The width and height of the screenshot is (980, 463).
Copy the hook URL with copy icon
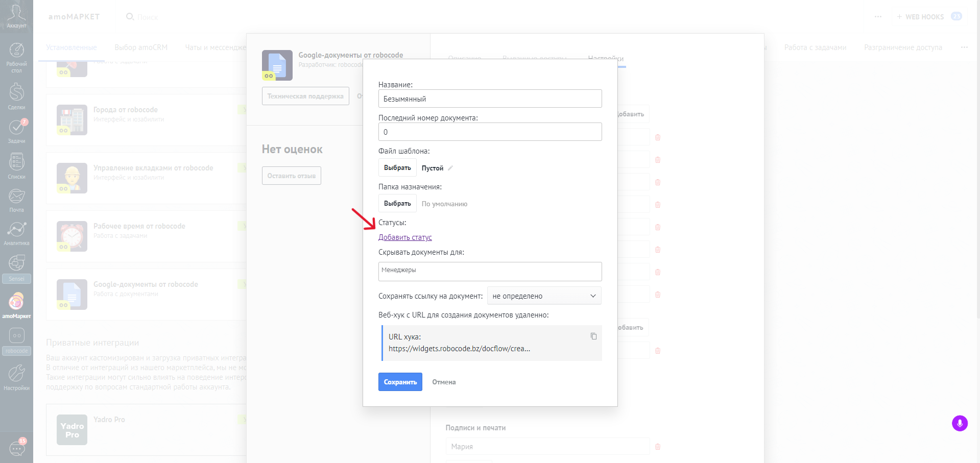tap(593, 336)
